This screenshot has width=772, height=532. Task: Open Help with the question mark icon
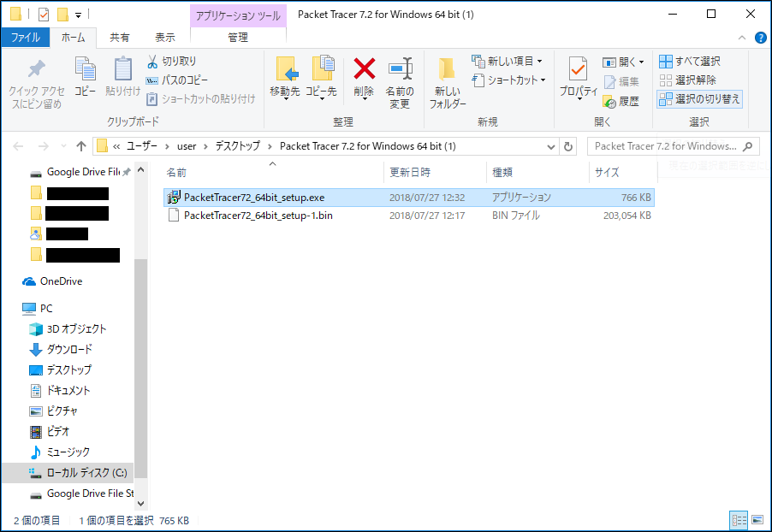pyautogui.click(x=760, y=38)
